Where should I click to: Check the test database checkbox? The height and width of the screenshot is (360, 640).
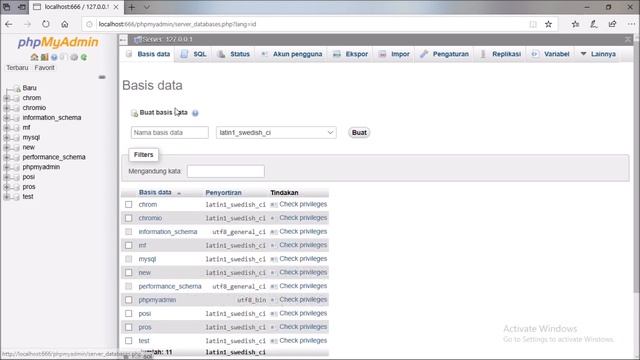click(x=129, y=341)
